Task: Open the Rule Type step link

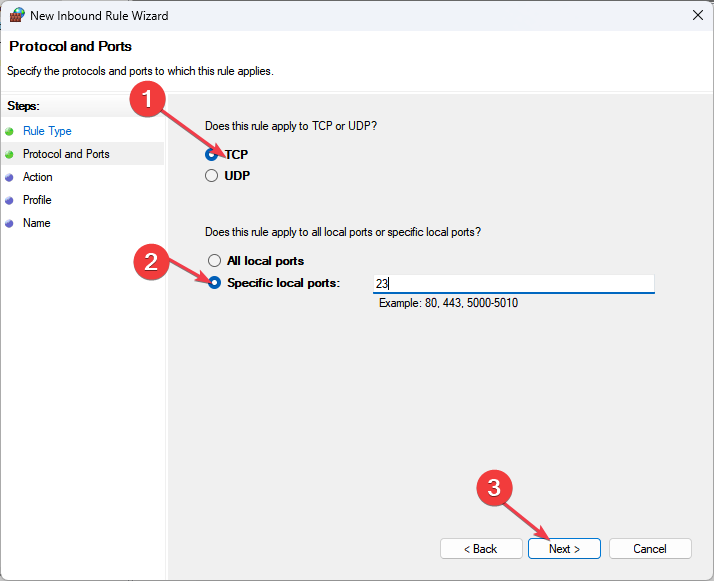Action: coord(47,131)
